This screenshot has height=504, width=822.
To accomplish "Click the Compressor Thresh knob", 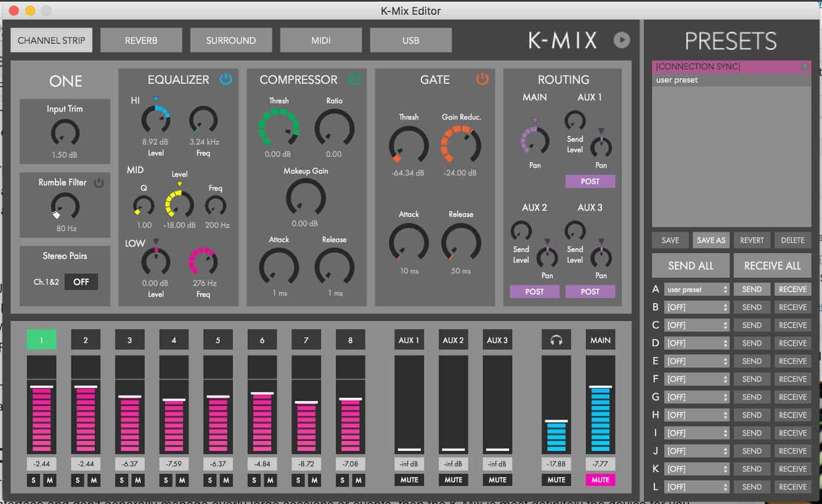I will [x=279, y=128].
